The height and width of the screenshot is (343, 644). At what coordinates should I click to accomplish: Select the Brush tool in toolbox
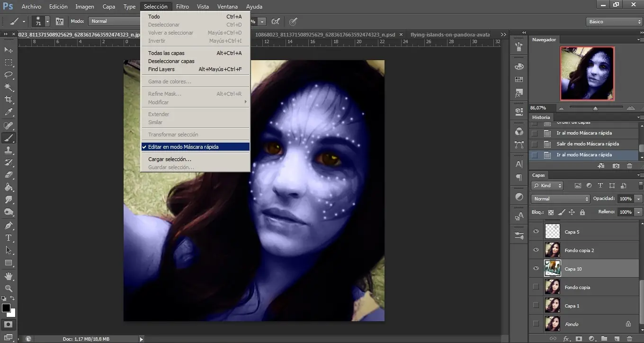[9, 138]
